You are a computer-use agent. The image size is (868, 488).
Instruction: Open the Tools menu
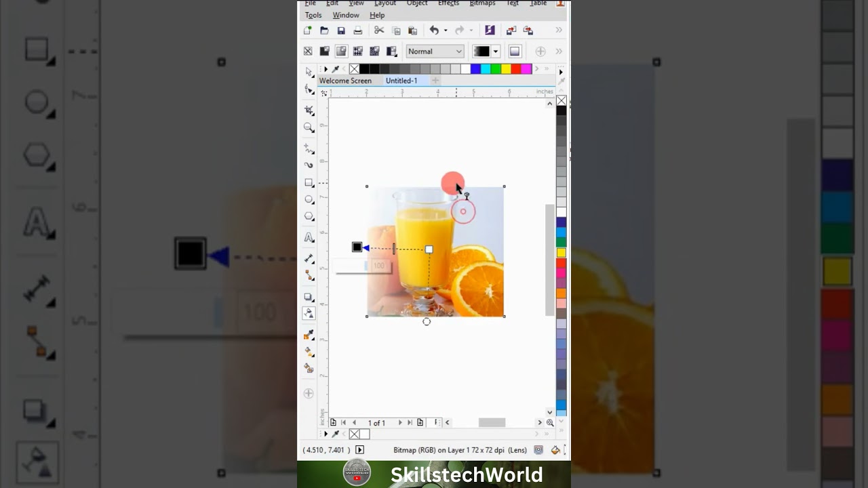[313, 15]
